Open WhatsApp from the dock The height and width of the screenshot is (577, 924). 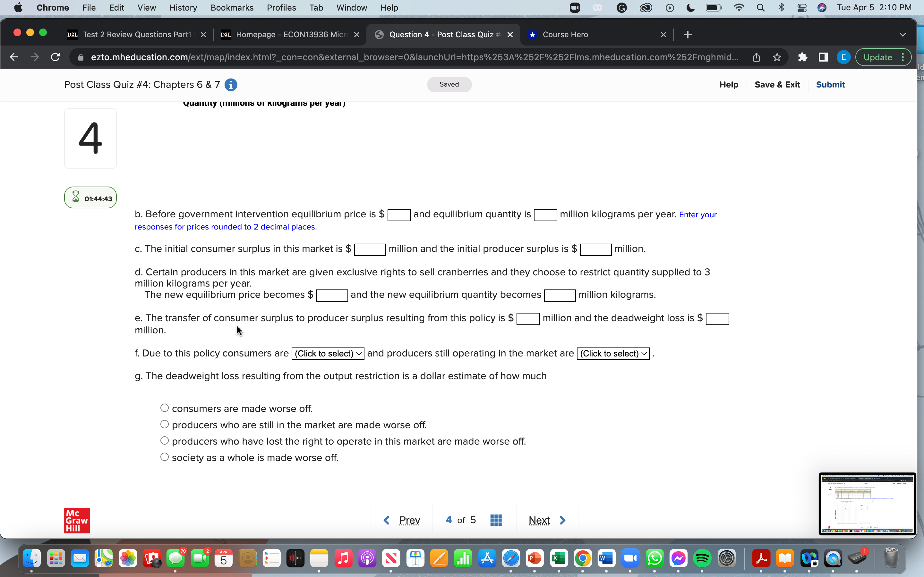pyautogui.click(x=654, y=558)
